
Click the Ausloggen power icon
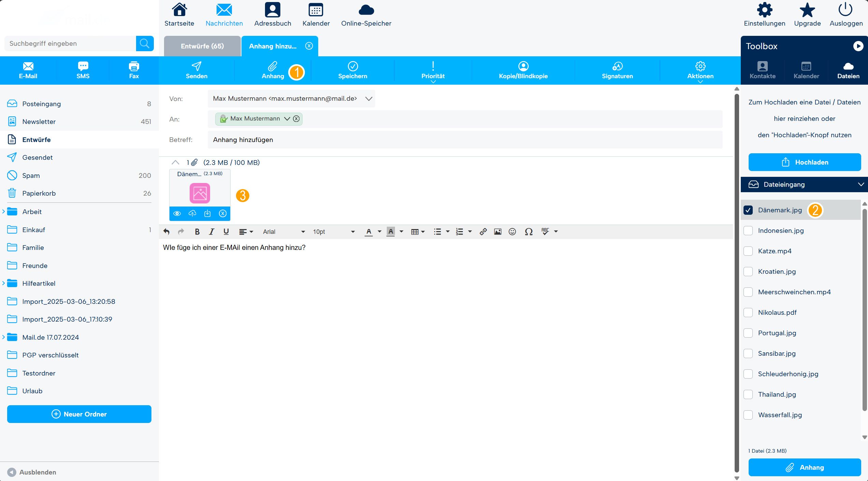846,10
